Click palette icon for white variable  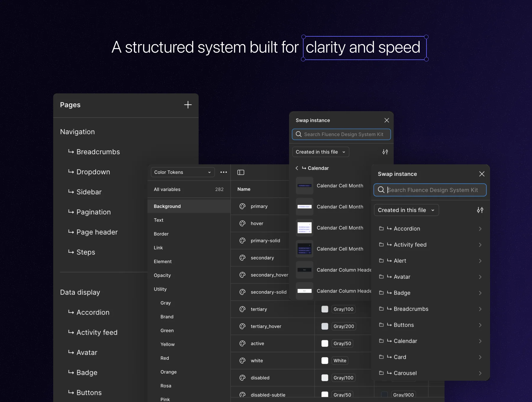[243, 361]
